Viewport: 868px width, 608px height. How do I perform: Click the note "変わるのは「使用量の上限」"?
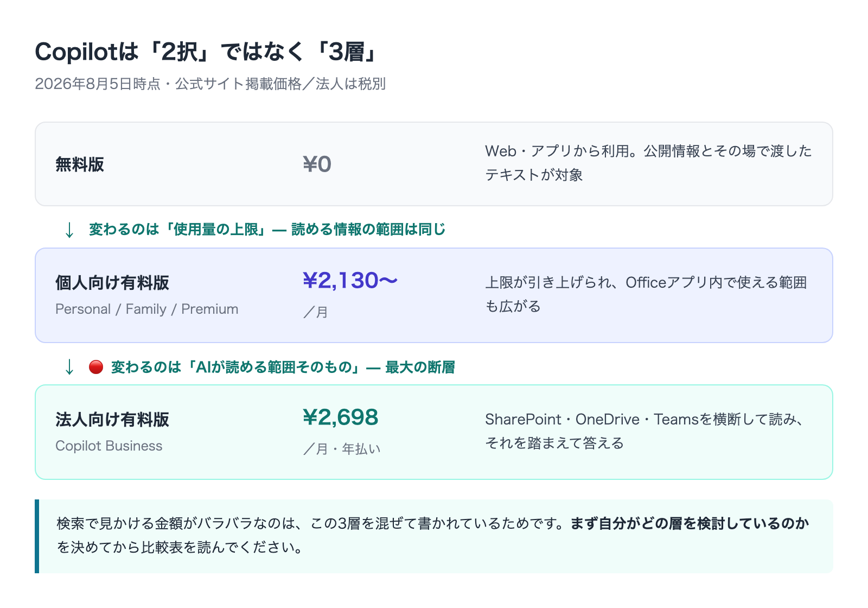[267, 229]
